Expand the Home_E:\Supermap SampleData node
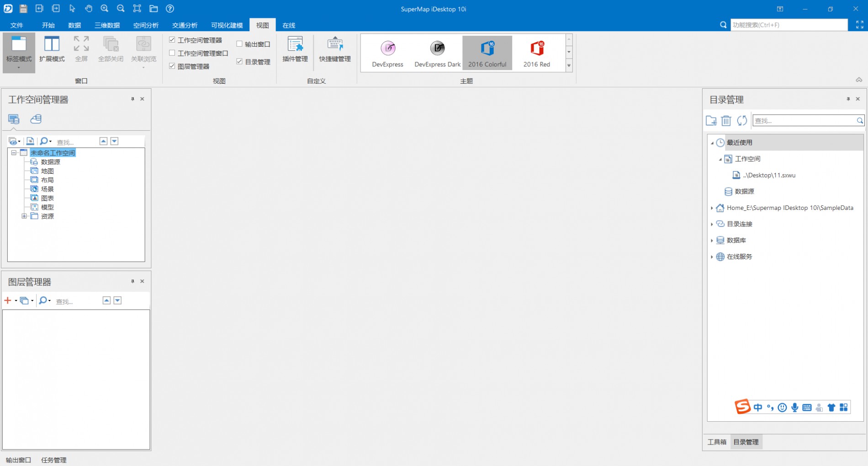This screenshot has width=868, height=466. [712, 208]
